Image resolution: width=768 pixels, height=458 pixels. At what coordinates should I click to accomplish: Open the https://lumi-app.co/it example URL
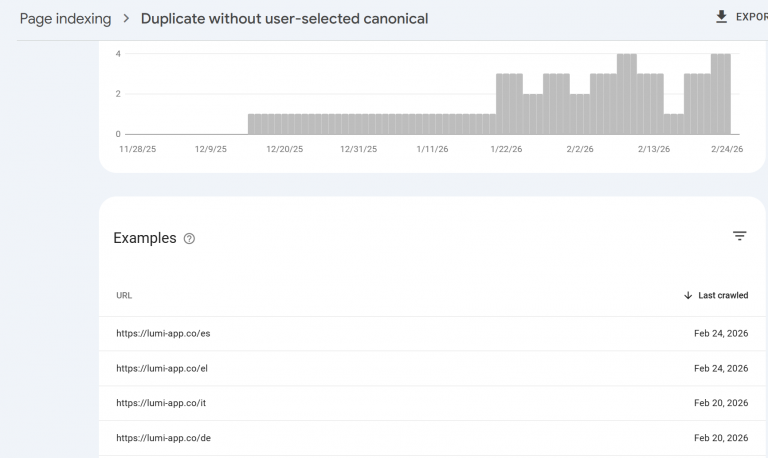162,403
